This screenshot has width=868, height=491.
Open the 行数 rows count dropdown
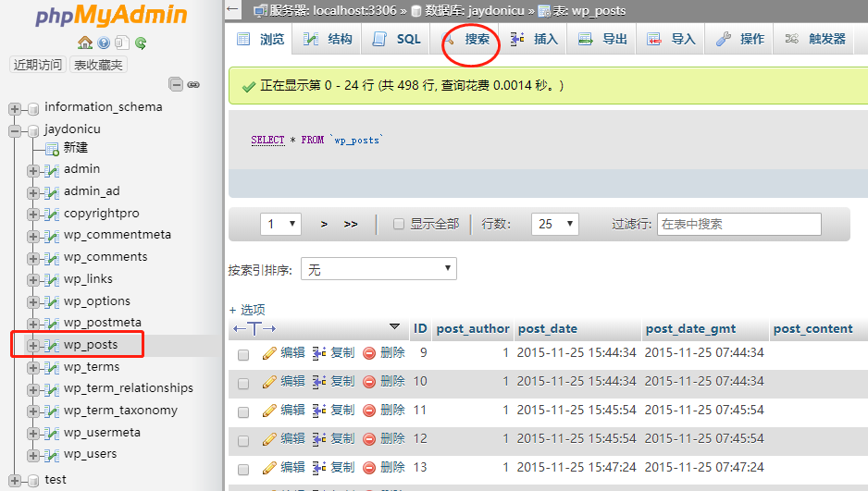click(x=554, y=224)
